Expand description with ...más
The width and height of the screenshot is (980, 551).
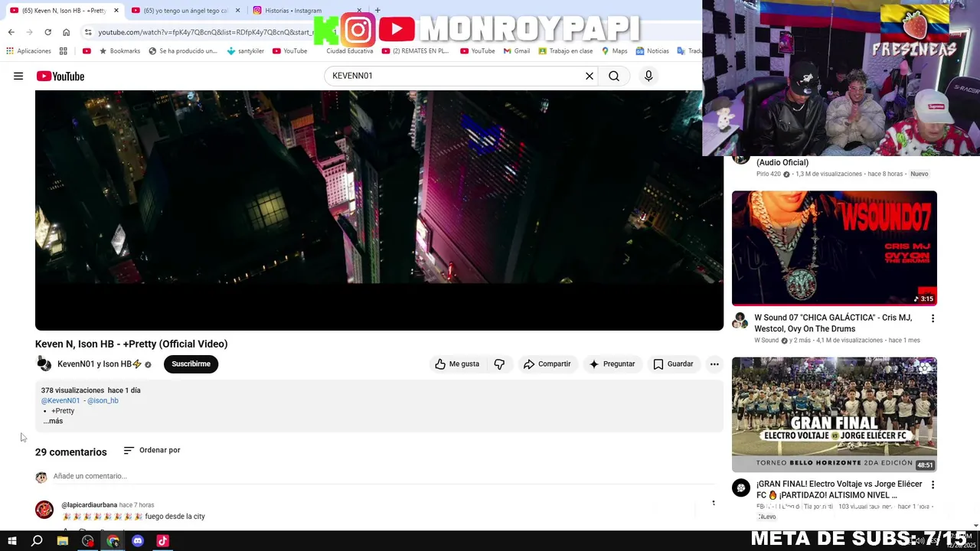click(x=53, y=421)
